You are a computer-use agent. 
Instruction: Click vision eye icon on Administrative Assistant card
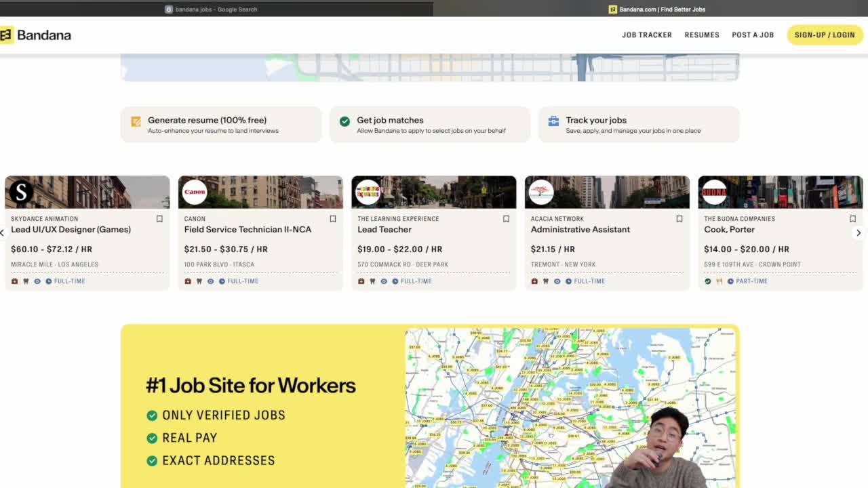[557, 281]
